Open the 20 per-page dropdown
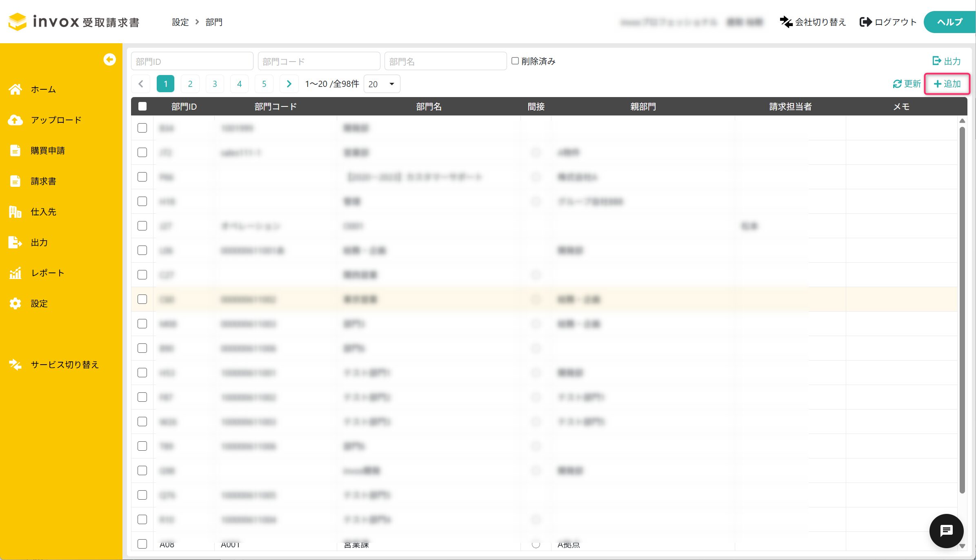 381,84
